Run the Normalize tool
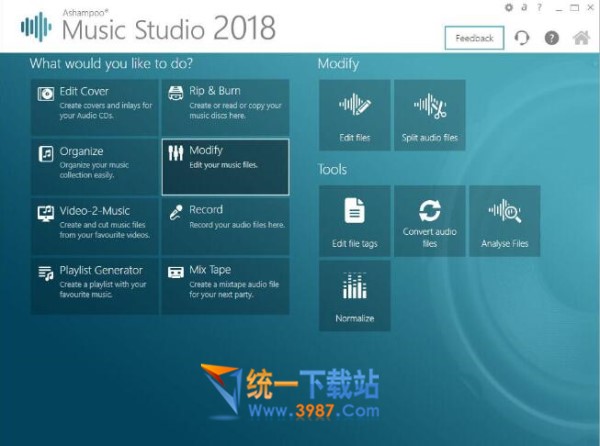 pos(354,295)
